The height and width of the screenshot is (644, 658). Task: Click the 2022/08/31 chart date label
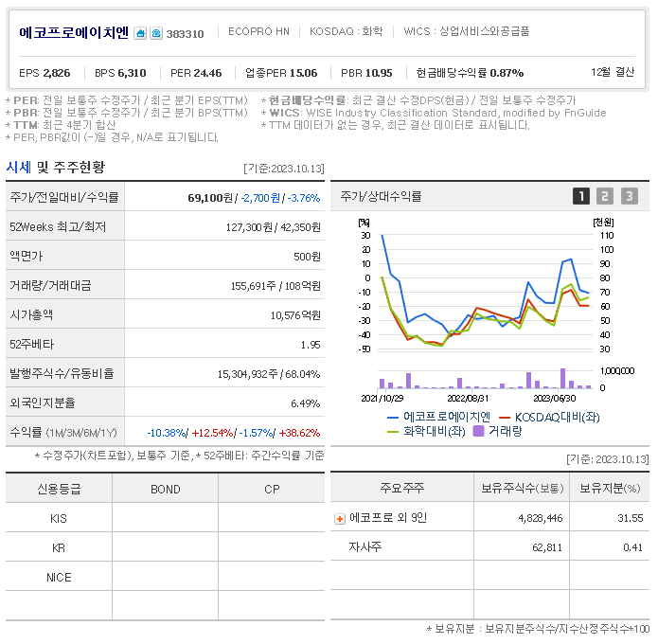point(468,399)
